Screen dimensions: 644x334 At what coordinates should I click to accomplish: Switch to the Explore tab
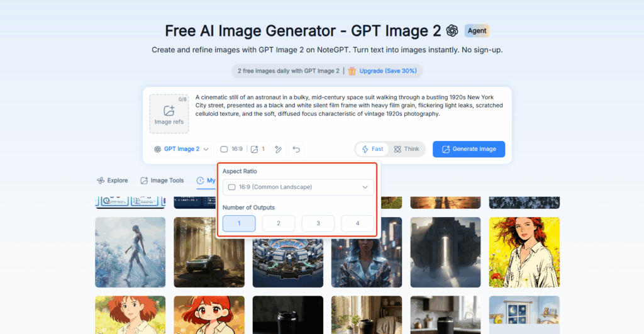[x=112, y=181]
